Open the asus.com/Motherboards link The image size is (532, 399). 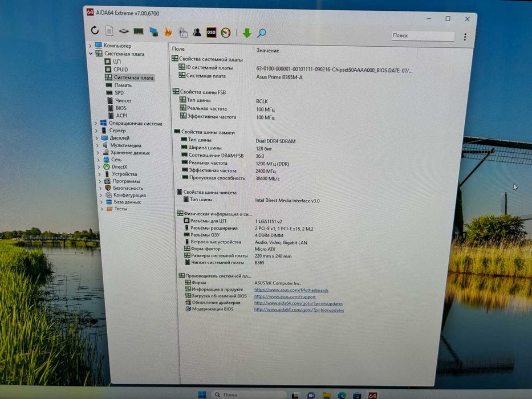291,290
